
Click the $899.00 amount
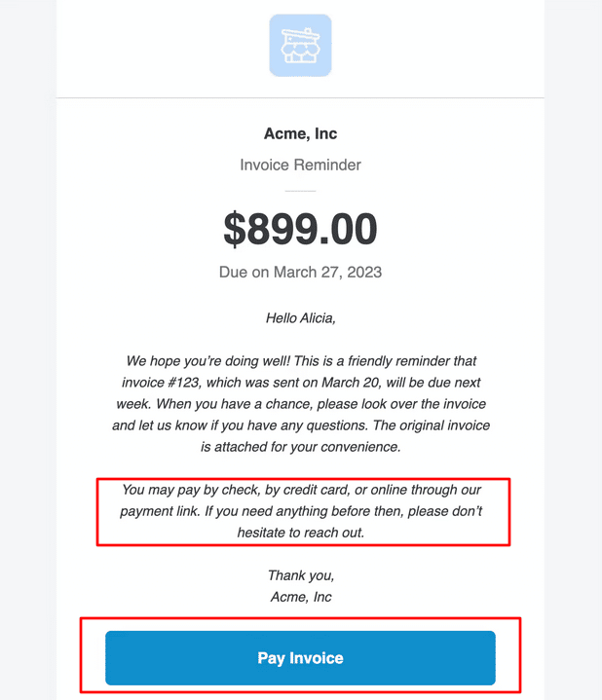[x=300, y=229]
